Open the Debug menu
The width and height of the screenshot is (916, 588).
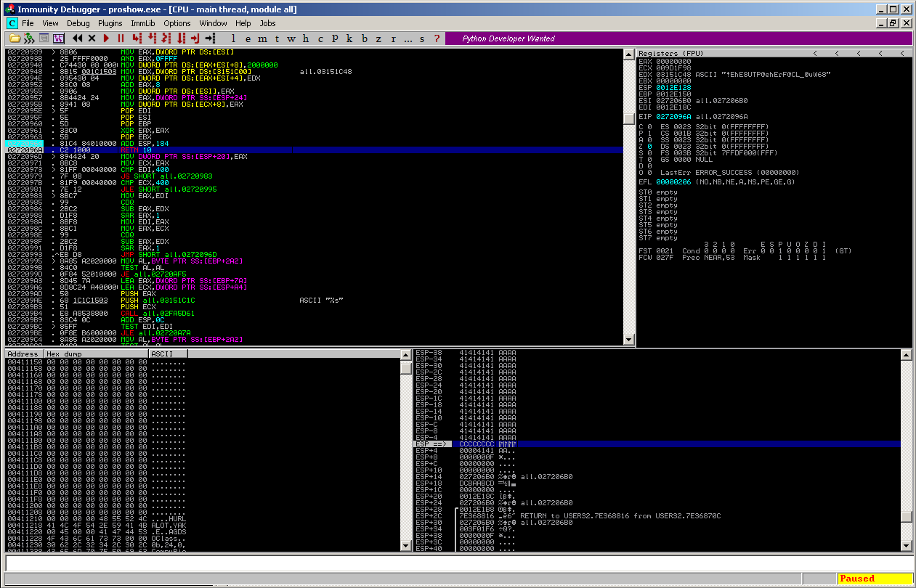click(78, 23)
